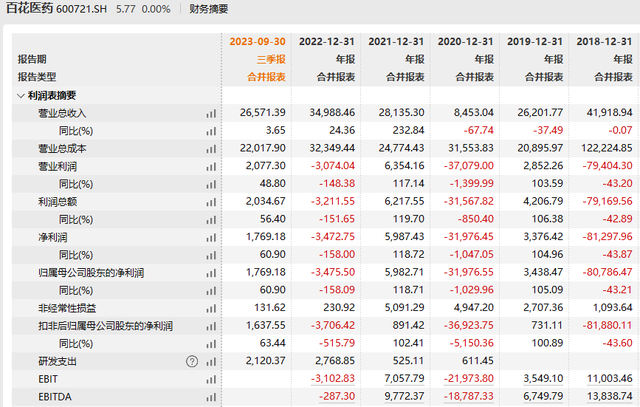Click the 2022 revenue value 34,988.46
This screenshot has height=407, width=640.
point(332,112)
